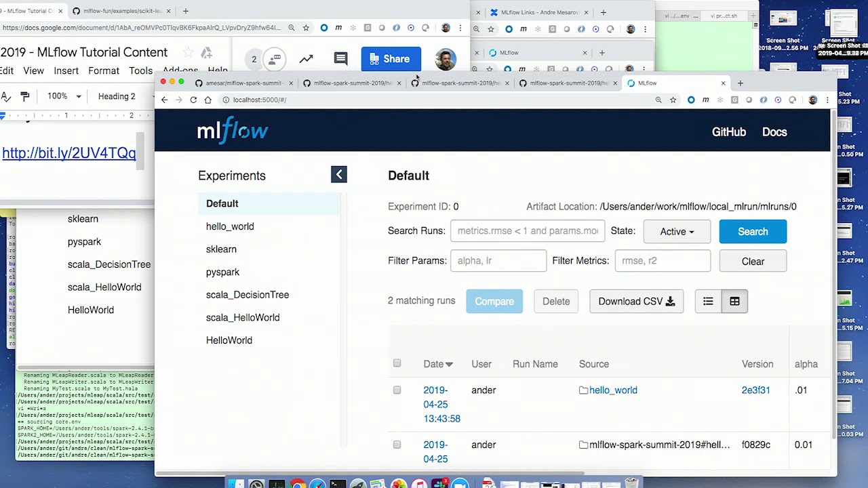Image resolution: width=868 pixels, height=488 pixels.
Task: Toggle select-all runs checkbox in header
Action: pos(397,363)
